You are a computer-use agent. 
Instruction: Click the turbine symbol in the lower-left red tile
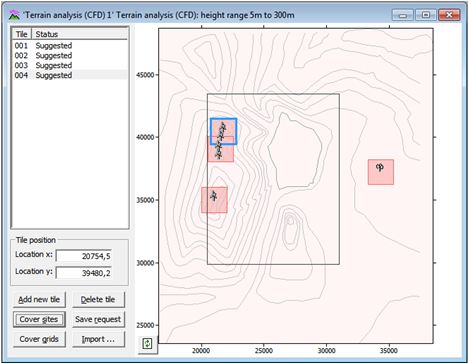[214, 196]
